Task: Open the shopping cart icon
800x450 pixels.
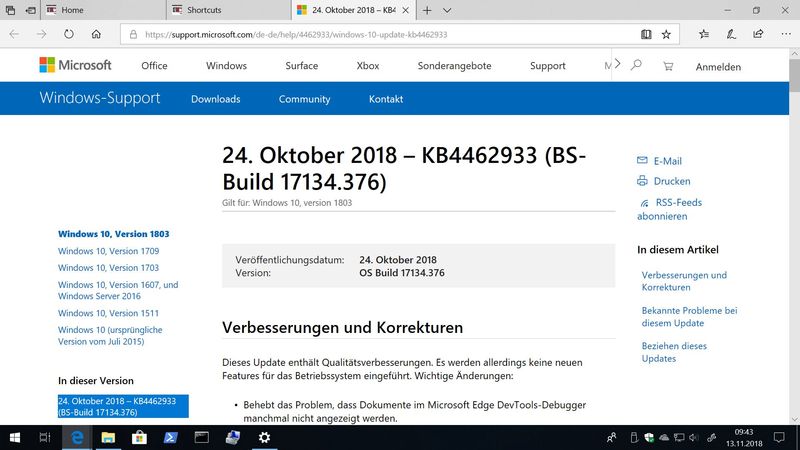Action: (668, 66)
